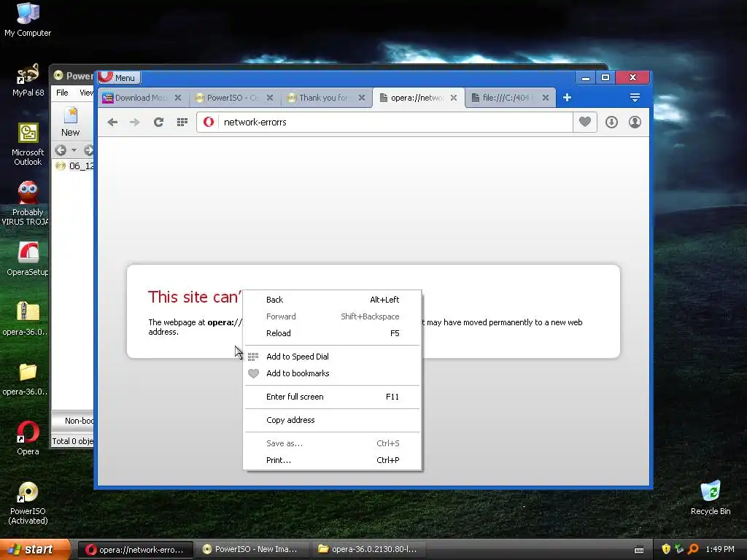Open the Opera Menu button
The width and height of the screenshot is (747, 560).
[117, 77]
